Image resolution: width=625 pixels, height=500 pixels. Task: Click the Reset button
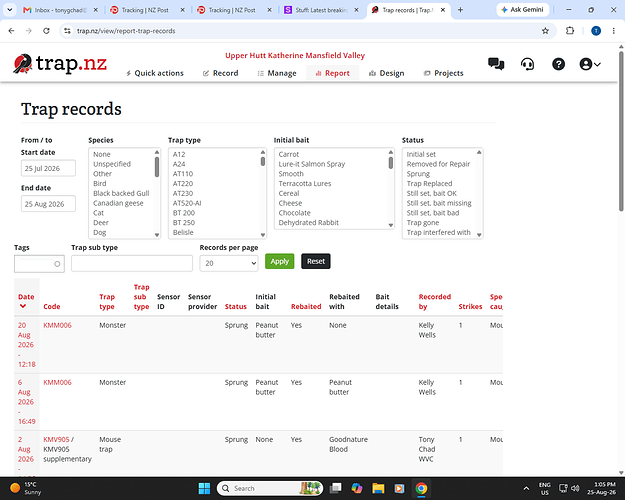click(316, 261)
